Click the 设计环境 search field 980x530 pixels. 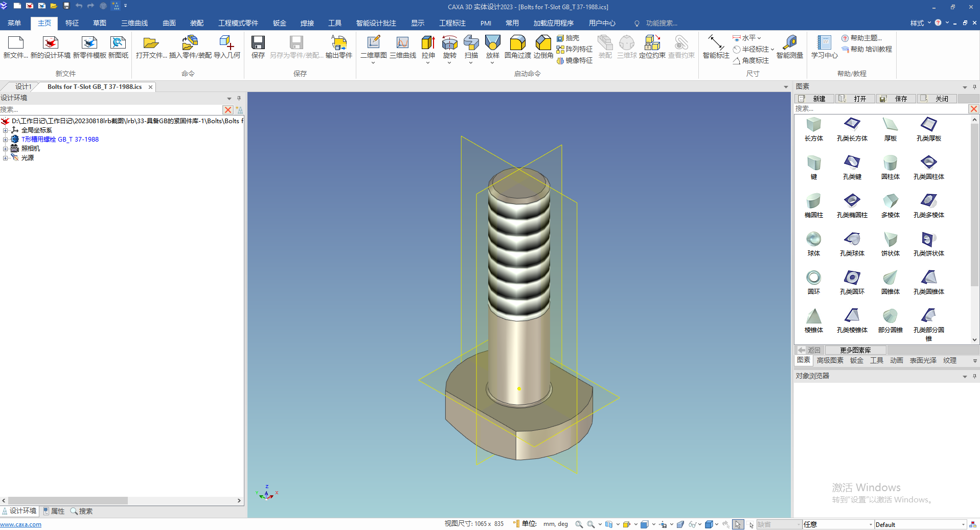(111, 110)
